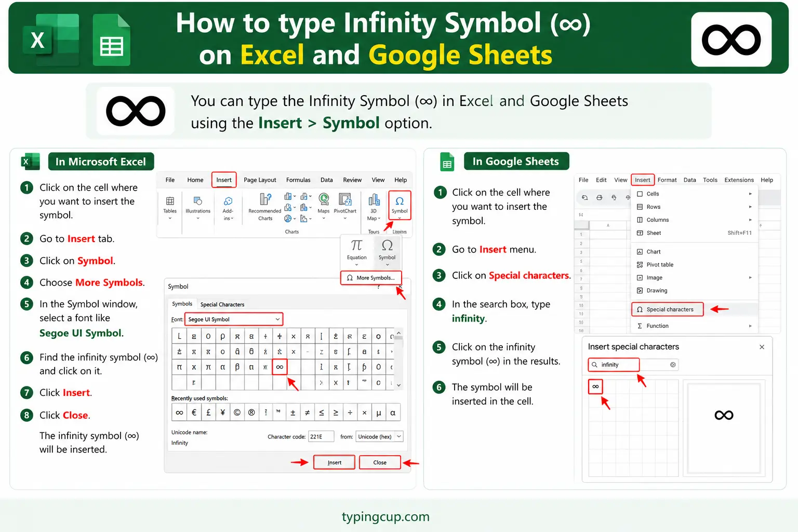Click the Symbol icon beside Equation

coord(387,245)
